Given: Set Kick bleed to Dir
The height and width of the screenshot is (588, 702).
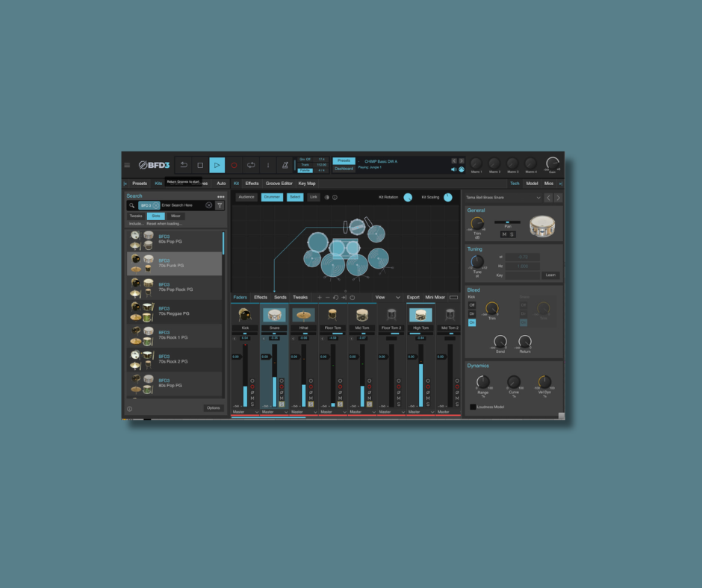Looking at the screenshot, I should tap(472, 313).
